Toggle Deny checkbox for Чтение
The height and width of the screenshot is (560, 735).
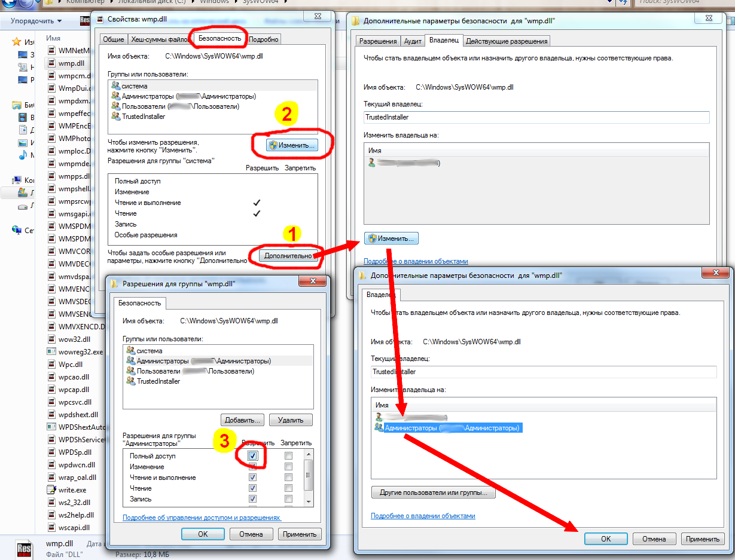(x=289, y=488)
